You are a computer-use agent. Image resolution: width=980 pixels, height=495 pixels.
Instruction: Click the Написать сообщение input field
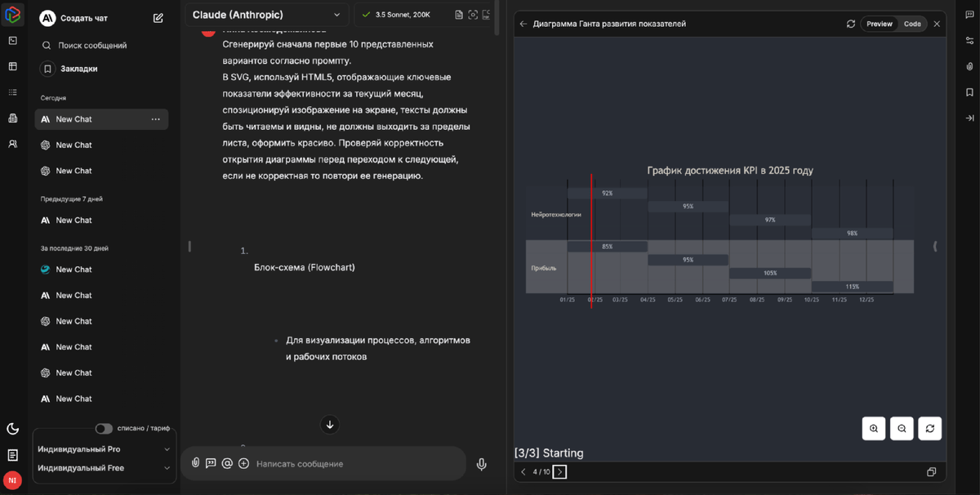pos(359,464)
